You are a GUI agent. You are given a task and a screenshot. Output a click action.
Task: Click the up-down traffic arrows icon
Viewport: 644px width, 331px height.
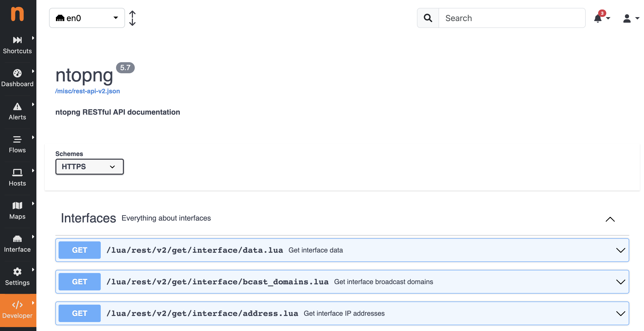[x=132, y=18]
